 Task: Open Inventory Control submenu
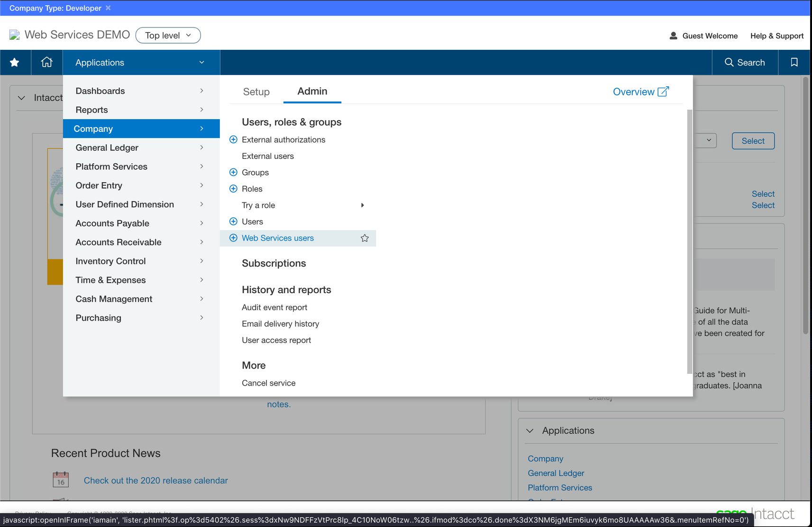click(x=141, y=261)
